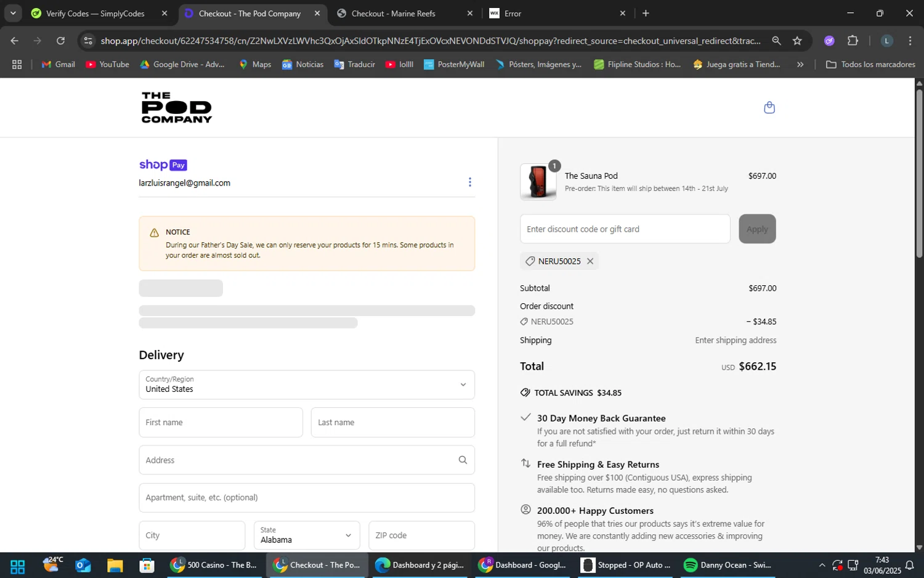The height and width of the screenshot is (578, 924).
Task: Close the Error tab
Action: point(622,13)
